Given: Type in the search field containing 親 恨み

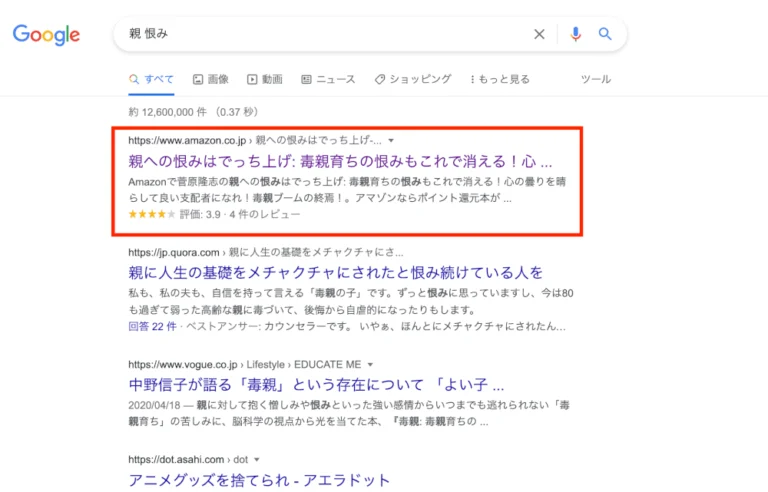Looking at the screenshot, I should [320, 34].
